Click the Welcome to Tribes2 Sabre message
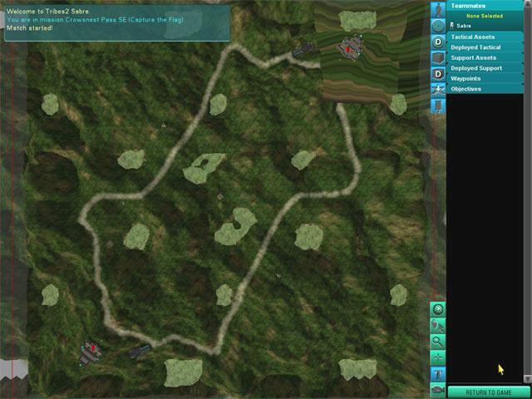The width and height of the screenshot is (532, 399). 48,12
